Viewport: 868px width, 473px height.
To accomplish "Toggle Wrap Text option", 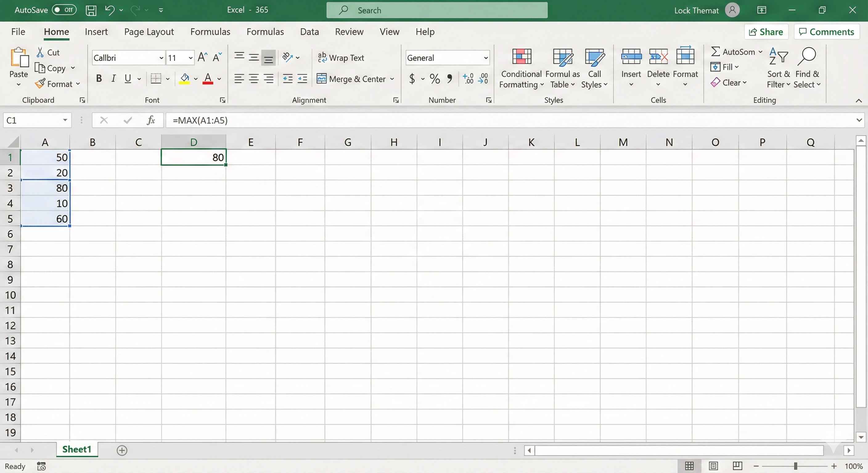I will pyautogui.click(x=341, y=58).
